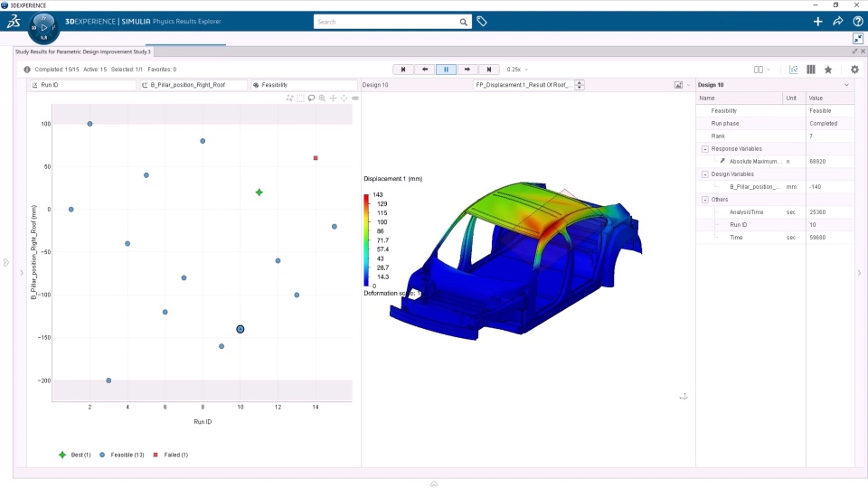Select the B_Pillar_position design variable row

(x=775, y=187)
